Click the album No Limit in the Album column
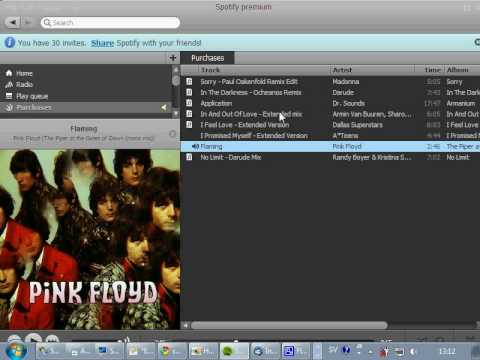Image resolution: width=480 pixels, height=360 pixels. point(457,157)
